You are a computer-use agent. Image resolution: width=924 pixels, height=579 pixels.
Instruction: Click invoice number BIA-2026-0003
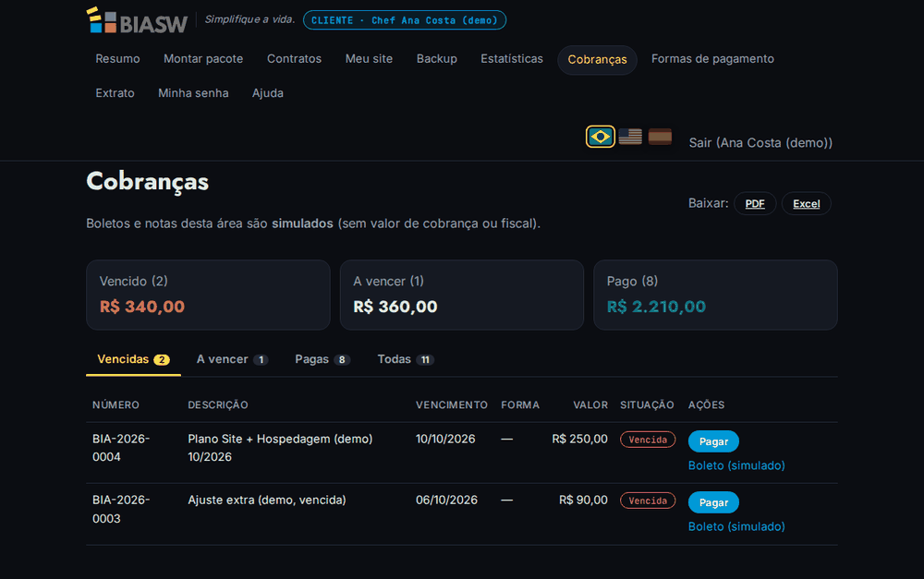121,509
